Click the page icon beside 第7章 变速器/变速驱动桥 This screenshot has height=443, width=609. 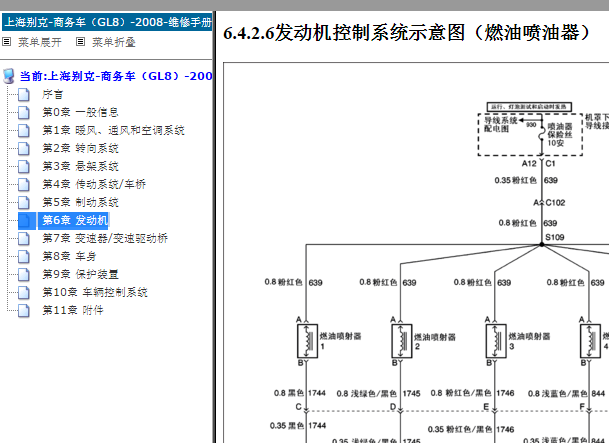(24, 238)
